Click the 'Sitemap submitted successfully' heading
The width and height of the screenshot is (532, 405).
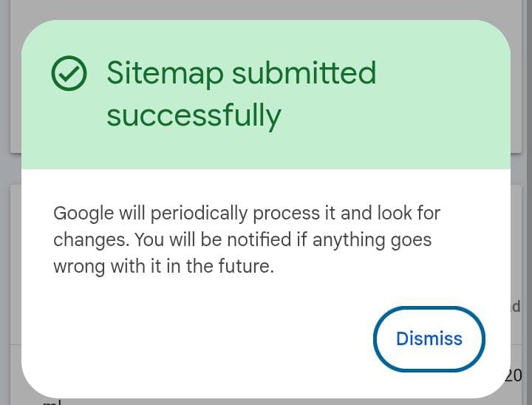tap(241, 94)
